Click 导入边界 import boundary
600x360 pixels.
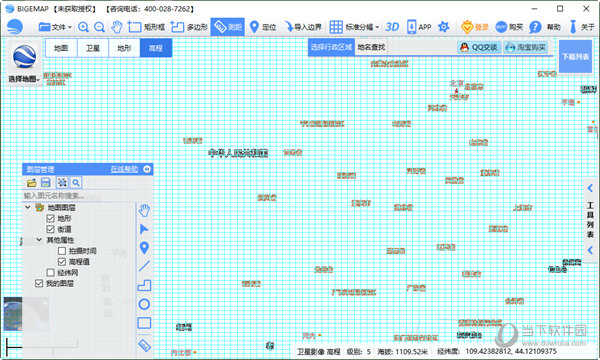point(303,27)
